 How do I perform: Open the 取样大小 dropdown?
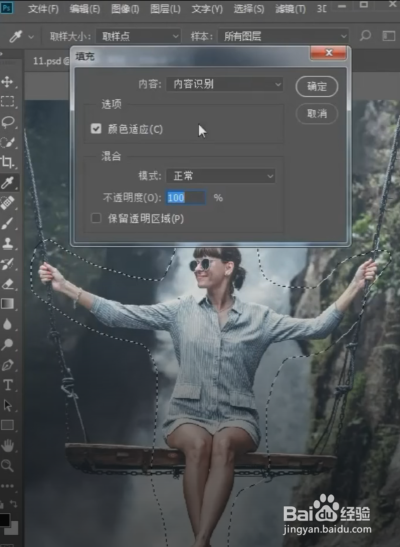pos(138,36)
